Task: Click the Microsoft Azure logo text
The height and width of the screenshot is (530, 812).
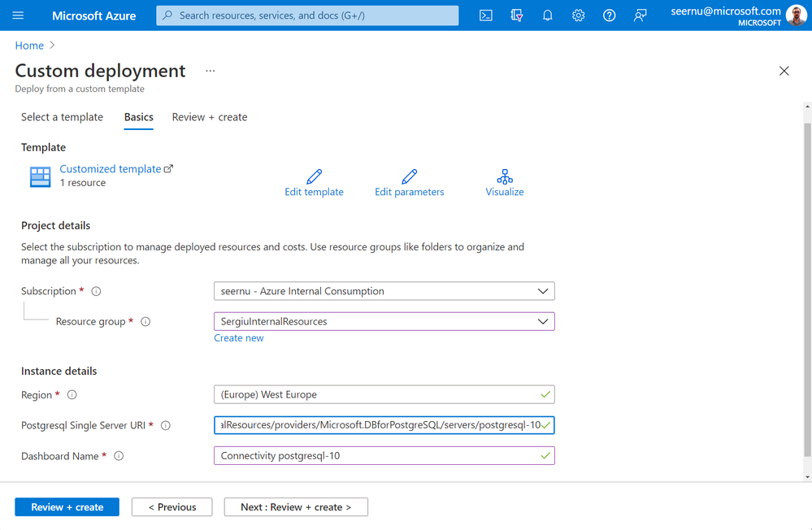Action: [x=93, y=15]
